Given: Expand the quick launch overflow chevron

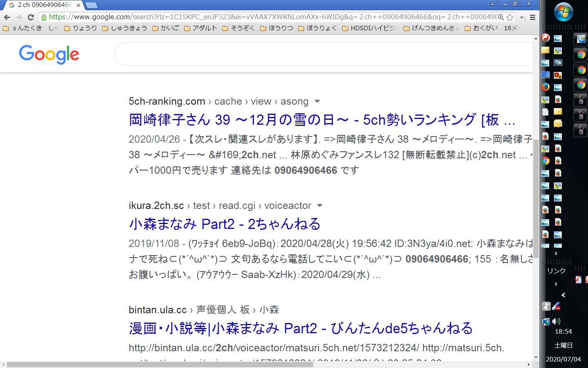Looking at the screenshot, I should [x=556, y=254].
